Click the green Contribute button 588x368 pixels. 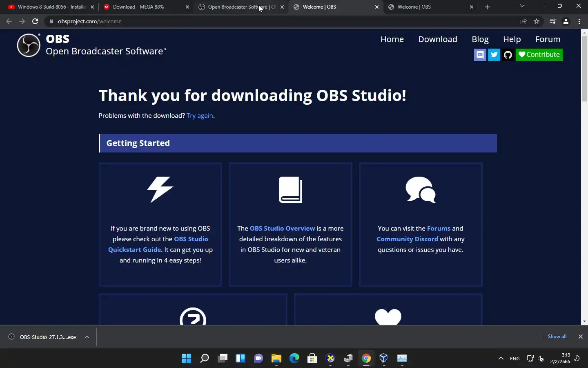point(539,55)
